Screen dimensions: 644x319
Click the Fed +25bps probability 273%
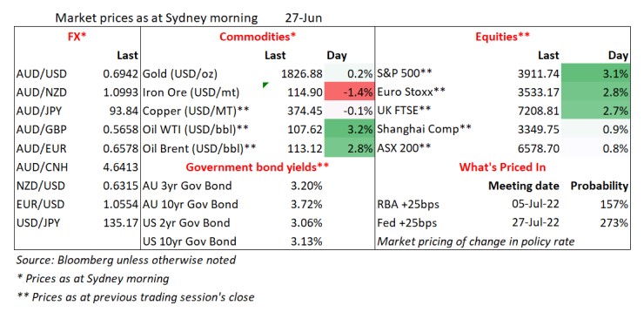click(x=613, y=223)
